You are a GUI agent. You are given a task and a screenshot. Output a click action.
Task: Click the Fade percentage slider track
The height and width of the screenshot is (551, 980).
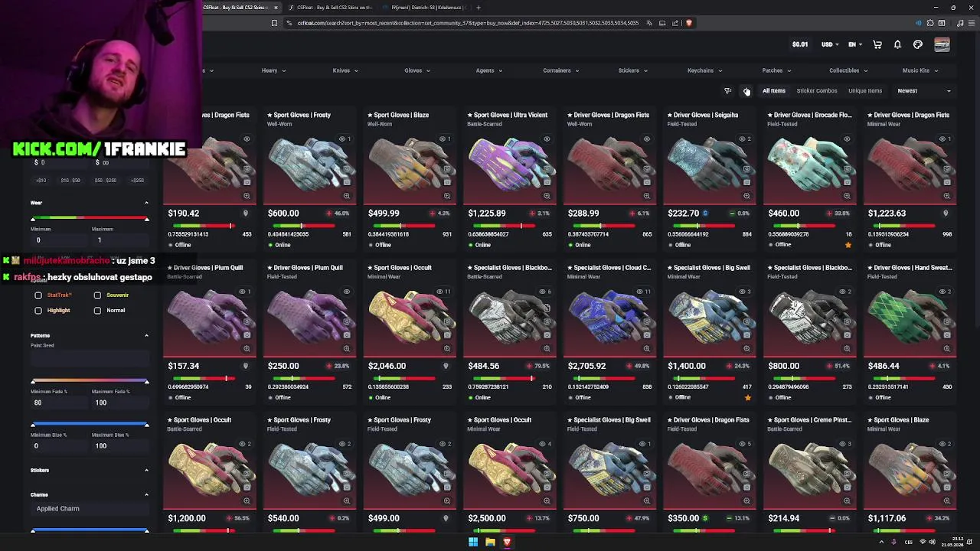point(90,381)
